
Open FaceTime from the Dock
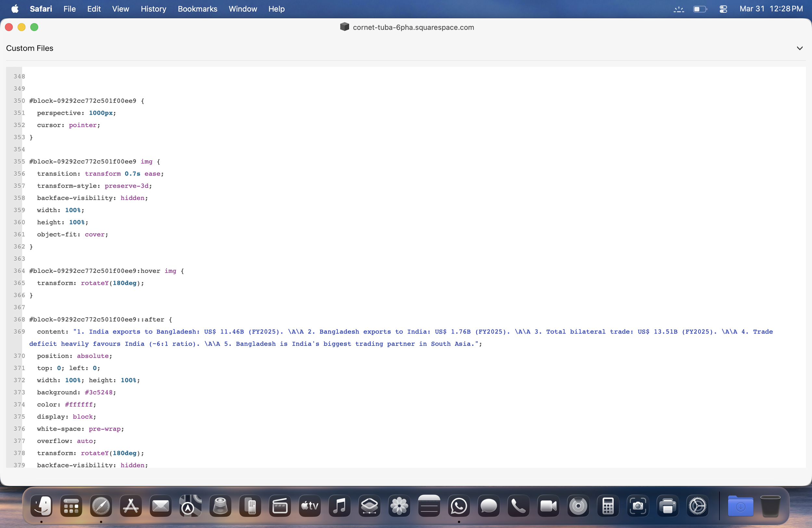548,506
